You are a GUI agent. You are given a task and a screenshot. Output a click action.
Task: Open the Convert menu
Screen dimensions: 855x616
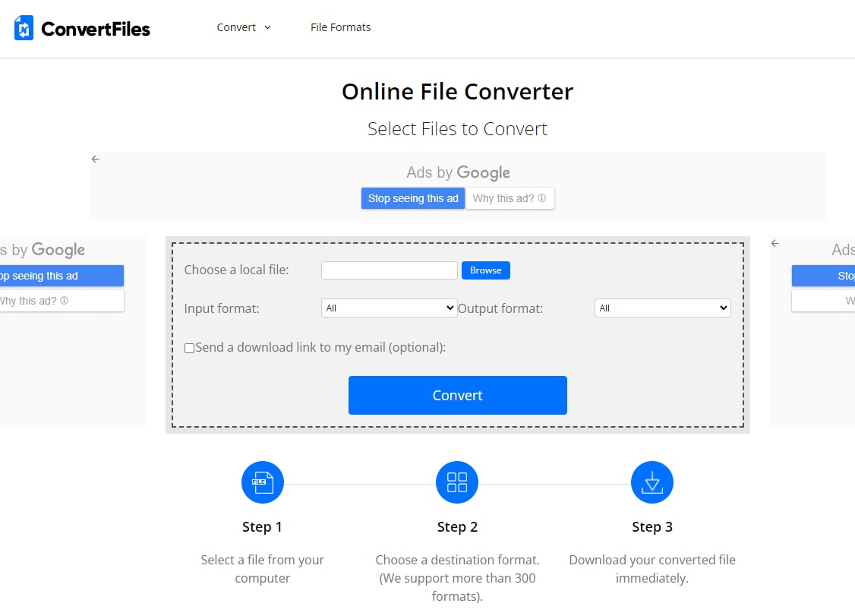(x=243, y=27)
